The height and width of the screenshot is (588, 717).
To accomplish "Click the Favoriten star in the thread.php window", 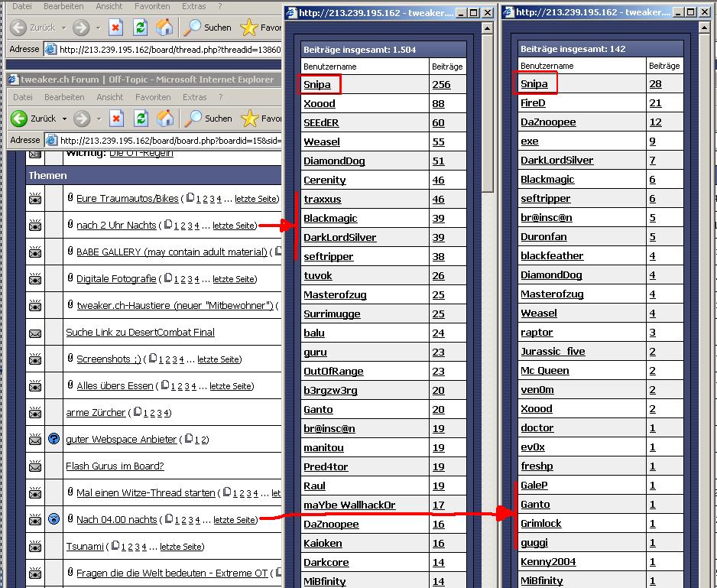I will 249,28.
